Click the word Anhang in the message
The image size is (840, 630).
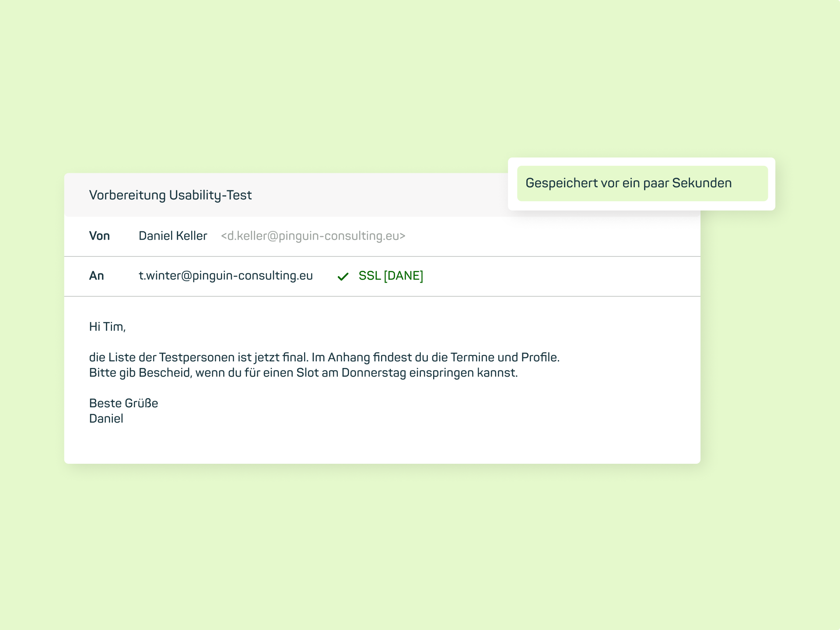349,357
